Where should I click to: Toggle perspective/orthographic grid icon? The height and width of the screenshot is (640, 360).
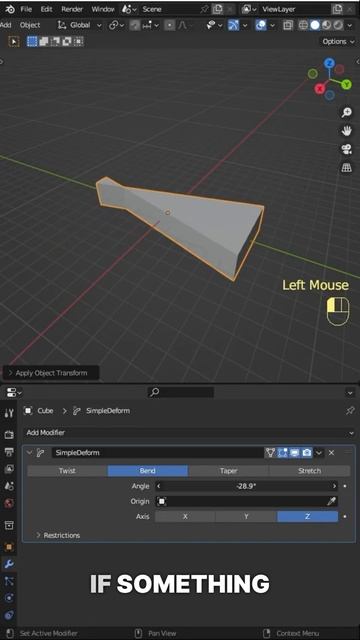pyautogui.click(x=347, y=167)
